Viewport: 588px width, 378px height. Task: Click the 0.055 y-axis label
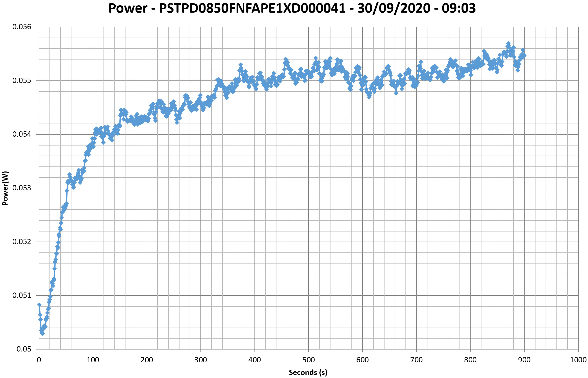[x=22, y=80]
